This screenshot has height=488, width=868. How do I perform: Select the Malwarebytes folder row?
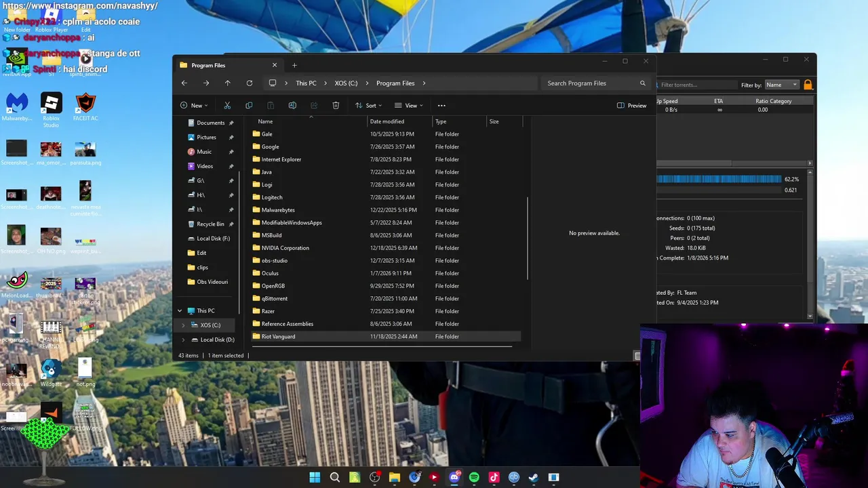pos(386,210)
